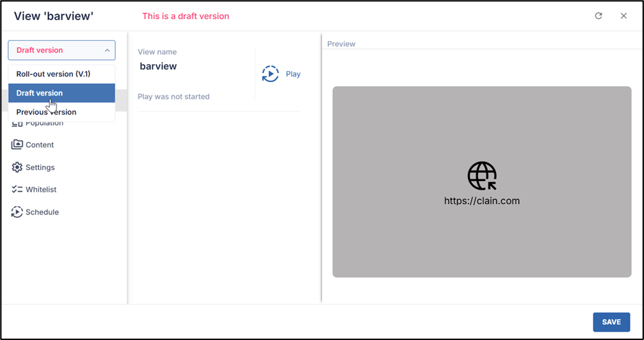
Task: Go to Population in the sidebar
Action: [44, 124]
